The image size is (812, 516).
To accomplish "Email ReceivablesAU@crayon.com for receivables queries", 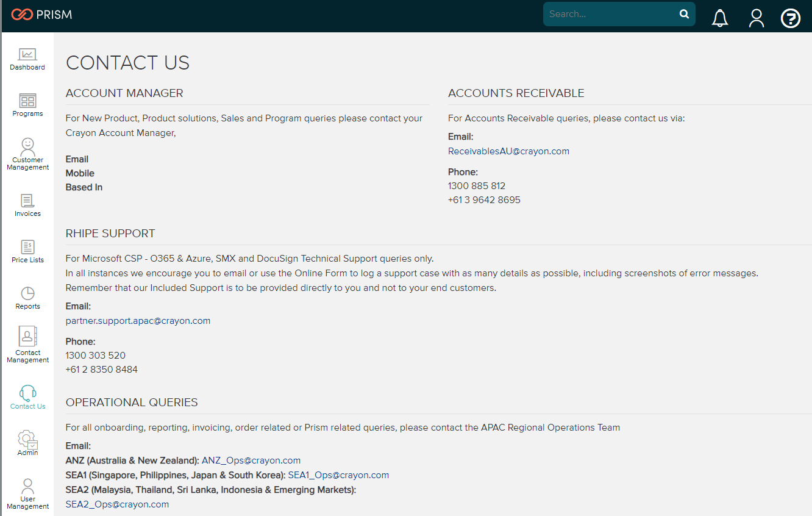I will [508, 151].
